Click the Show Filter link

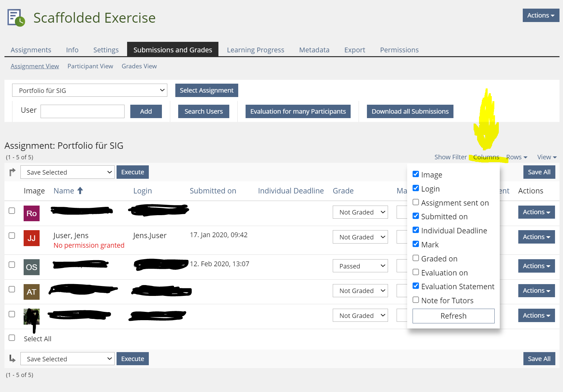coord(450,157)
